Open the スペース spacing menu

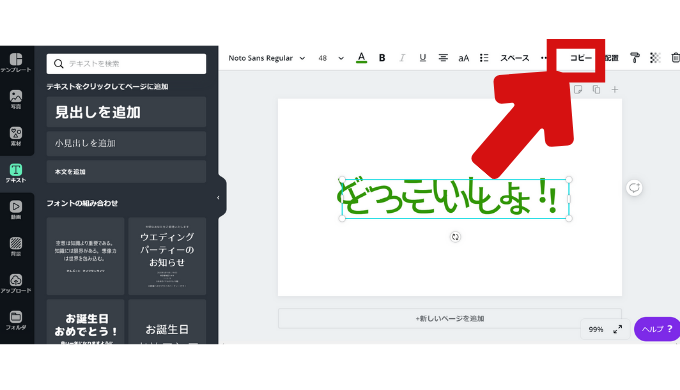[514, 58]
